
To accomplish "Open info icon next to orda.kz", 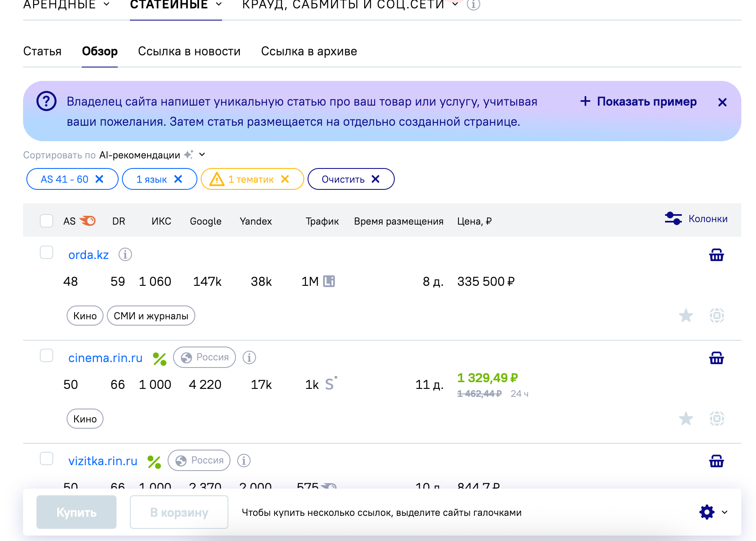I will [125, 254].
